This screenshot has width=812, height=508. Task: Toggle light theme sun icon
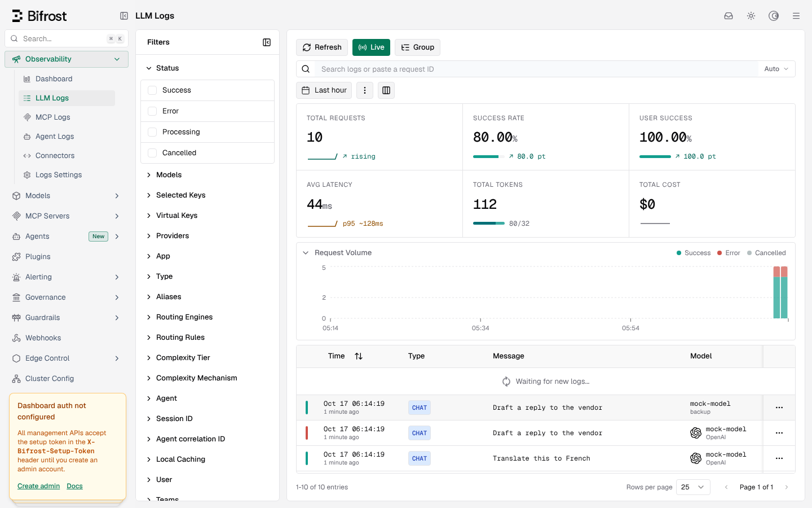tap(751, 16)
